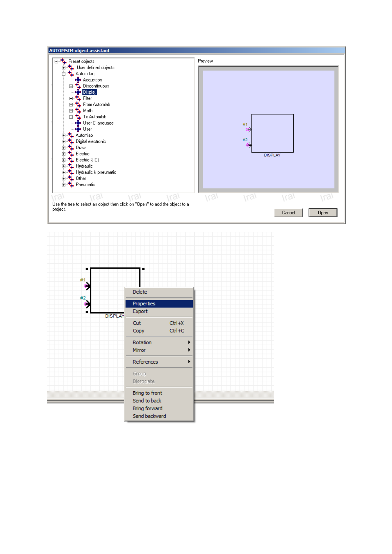Select Export in the context menu

[x=159, y=311]
